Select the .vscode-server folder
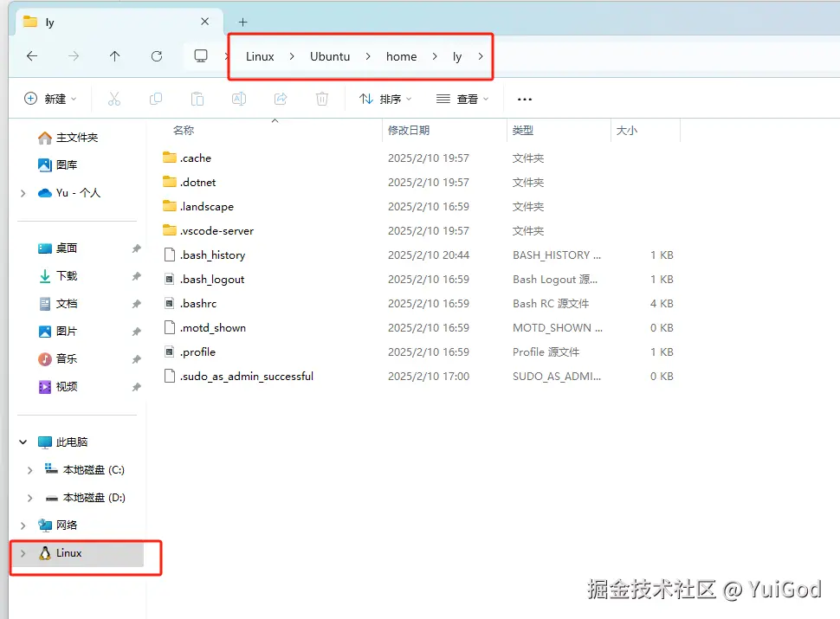This screenshot has height=619, width=840. [209, 231]
